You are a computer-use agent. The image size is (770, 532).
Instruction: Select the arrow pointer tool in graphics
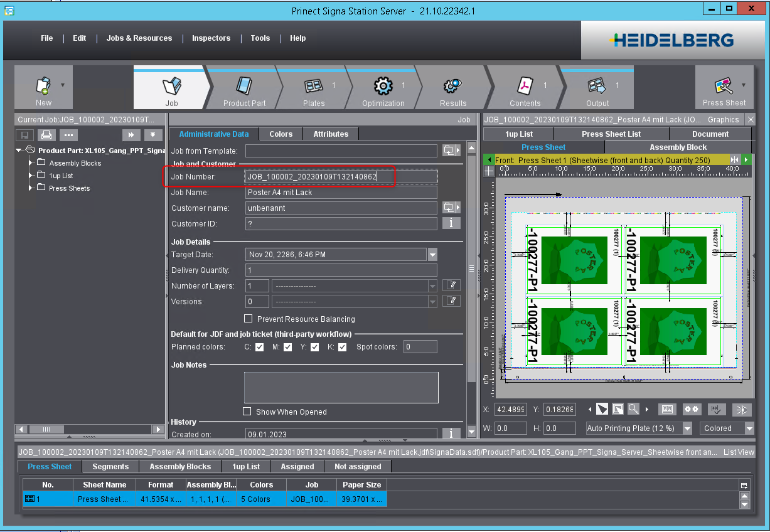pyautogui.click(x=602, y=410)
